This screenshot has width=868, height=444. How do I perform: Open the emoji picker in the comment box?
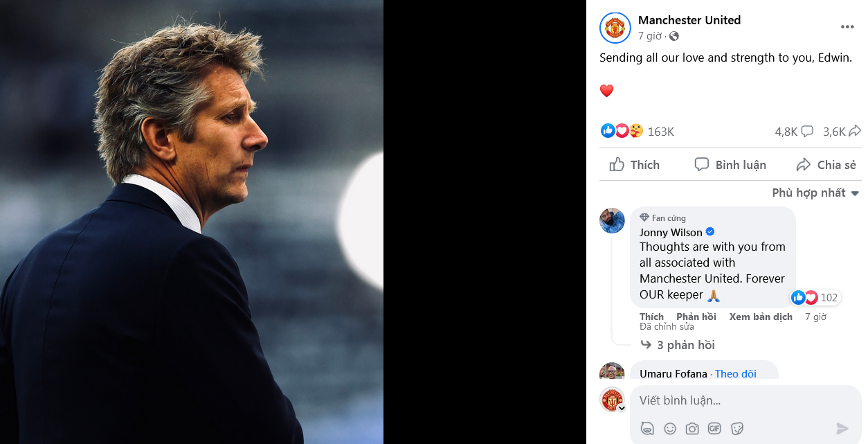(x=669, y=429)
